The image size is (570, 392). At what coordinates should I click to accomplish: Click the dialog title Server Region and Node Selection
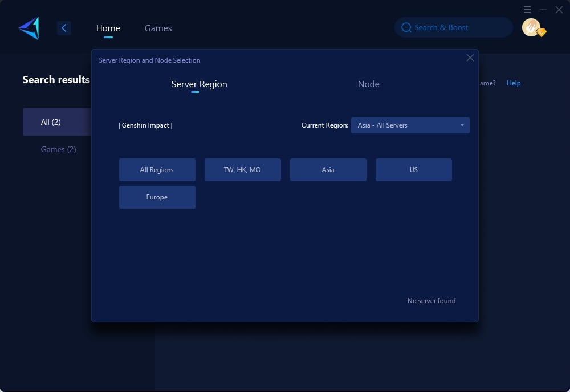(x=149, y=60)
